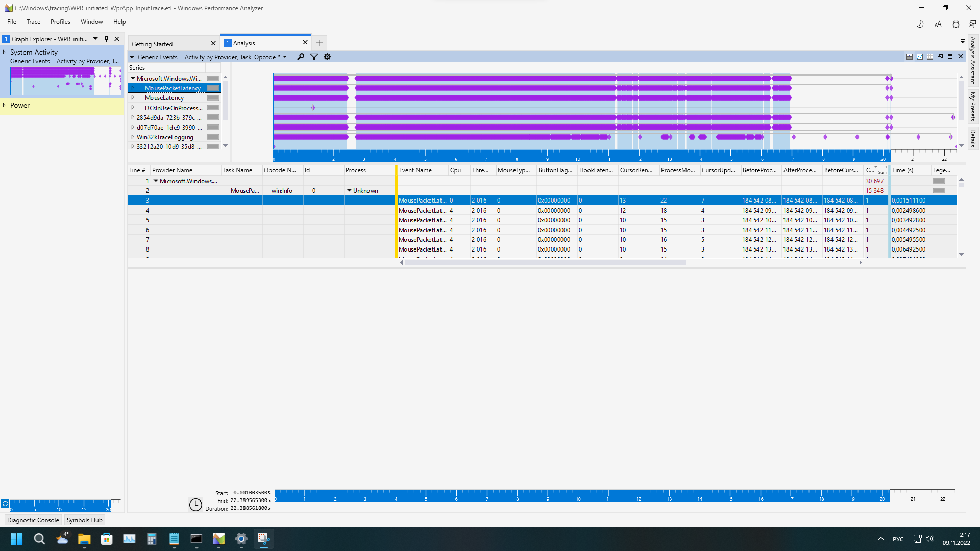Click the filter funnel icon in graph toolbar
Viewport: 980px width, 551px height.
pyautogui.click(x=314, y=57)
